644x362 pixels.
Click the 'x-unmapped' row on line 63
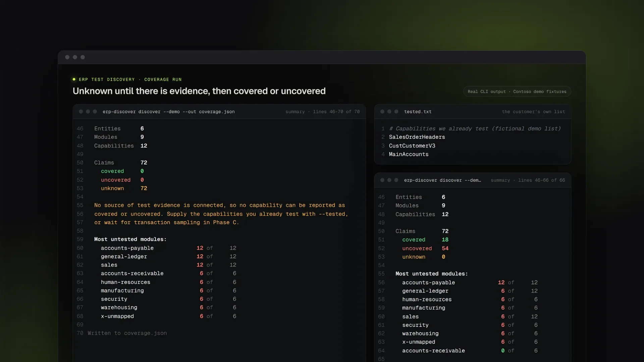(470, 342)
